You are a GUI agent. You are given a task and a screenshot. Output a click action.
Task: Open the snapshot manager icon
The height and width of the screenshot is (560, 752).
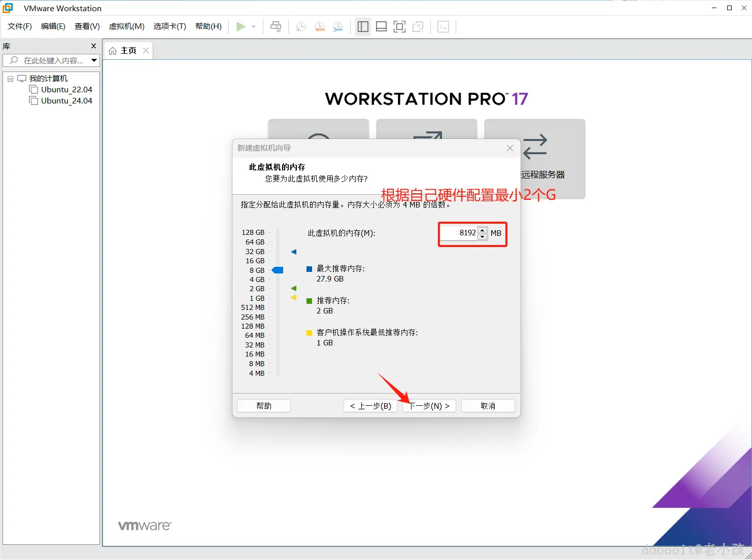(337, 27)
